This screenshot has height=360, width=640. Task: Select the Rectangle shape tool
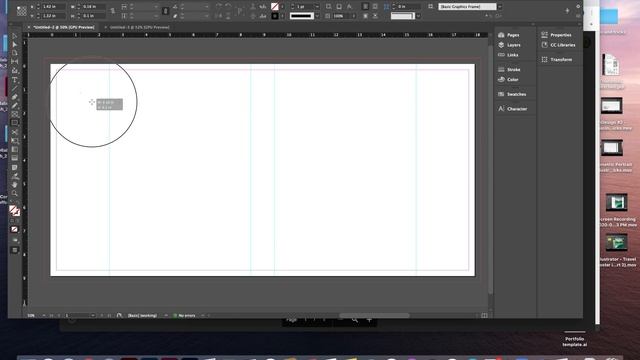click(15, 123)
